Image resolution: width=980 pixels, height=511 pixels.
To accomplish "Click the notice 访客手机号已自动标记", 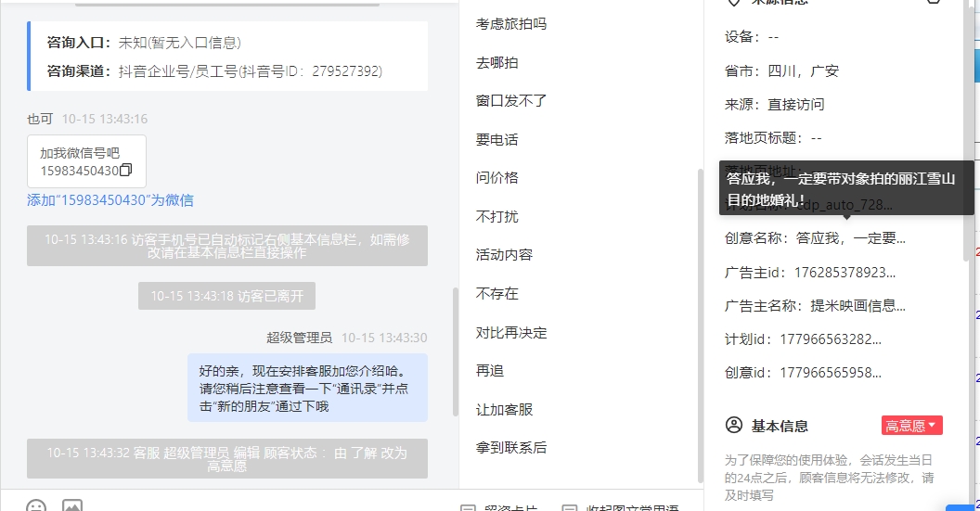I will 226,246.
